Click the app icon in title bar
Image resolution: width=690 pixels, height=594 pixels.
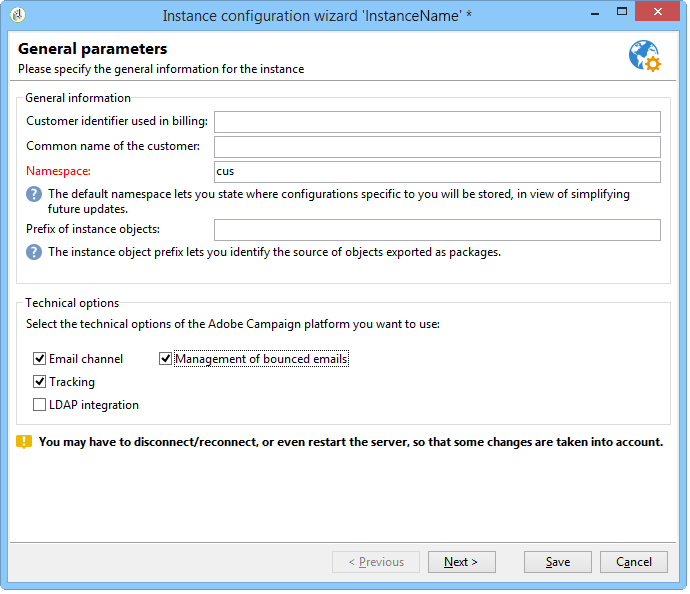(x=18, y=15)
